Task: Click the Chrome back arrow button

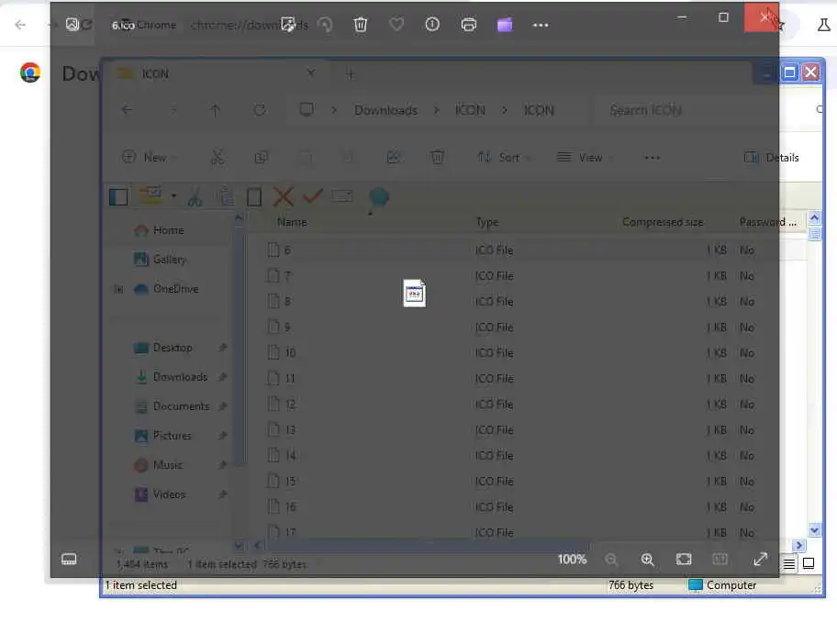Action: pos(20,25)
